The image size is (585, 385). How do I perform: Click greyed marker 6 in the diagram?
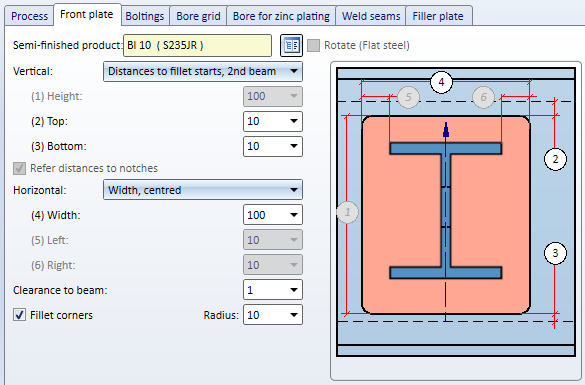tap(484, 97)
